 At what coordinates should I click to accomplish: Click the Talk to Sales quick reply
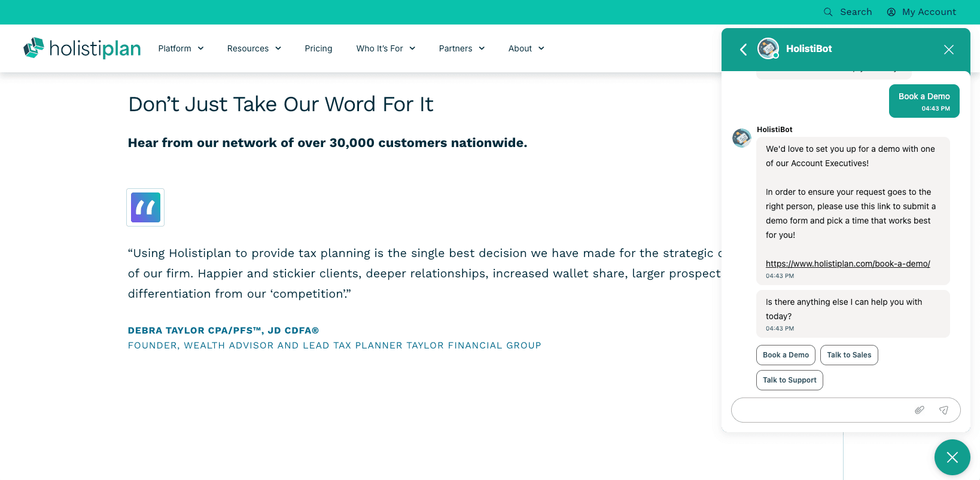coord(849,355)
